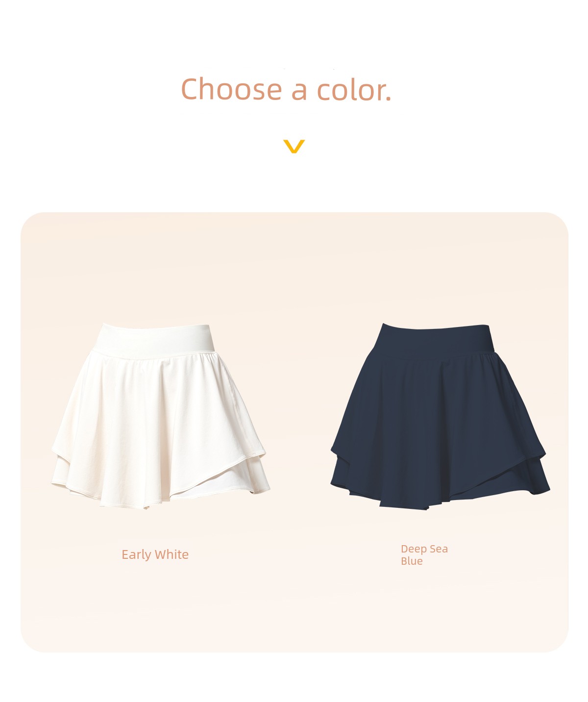Click the word "color." in the heading
The height and width of the screenshot is (702, 588).
[x=354, y=90]
